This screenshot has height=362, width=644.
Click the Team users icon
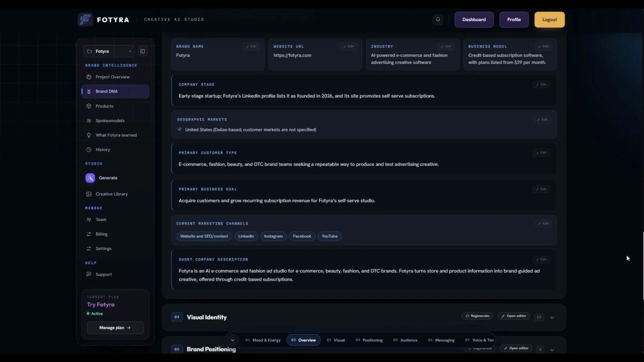tap(89, 220)
